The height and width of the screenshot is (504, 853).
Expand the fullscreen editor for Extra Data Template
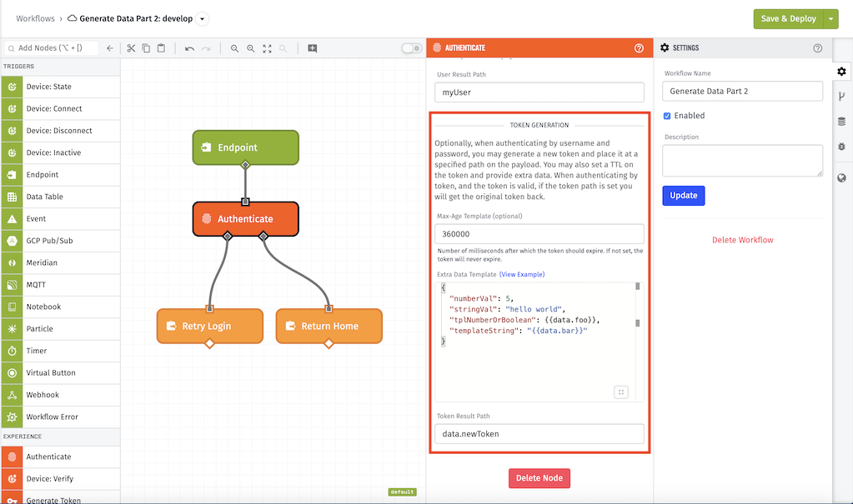coord(620,392)
